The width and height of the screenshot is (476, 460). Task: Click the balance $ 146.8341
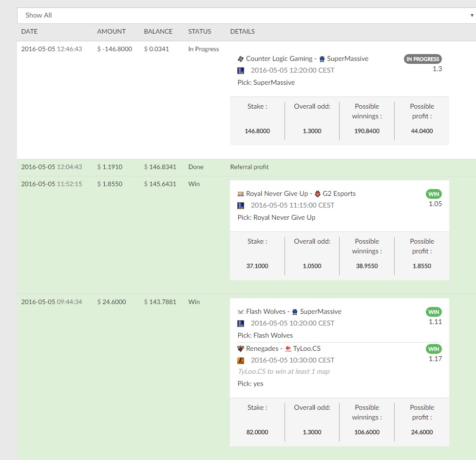click(x=160, y=167)
